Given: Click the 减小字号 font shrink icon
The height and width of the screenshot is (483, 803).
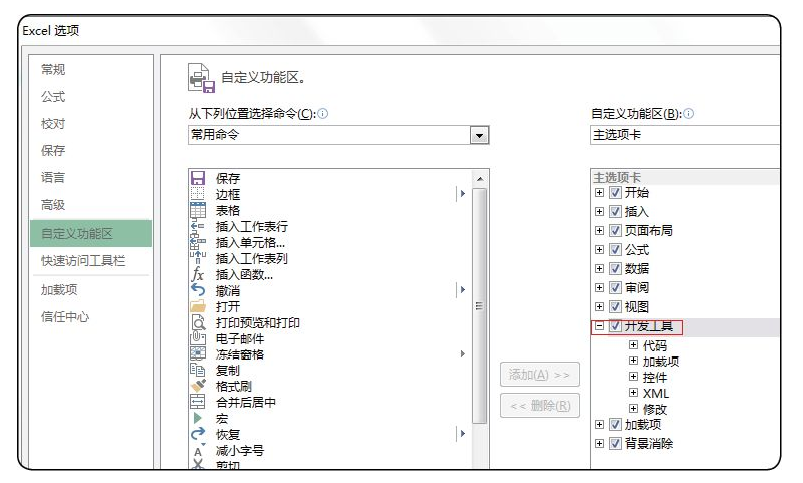Looking at the screenshot, I should (x=198, y=450).
